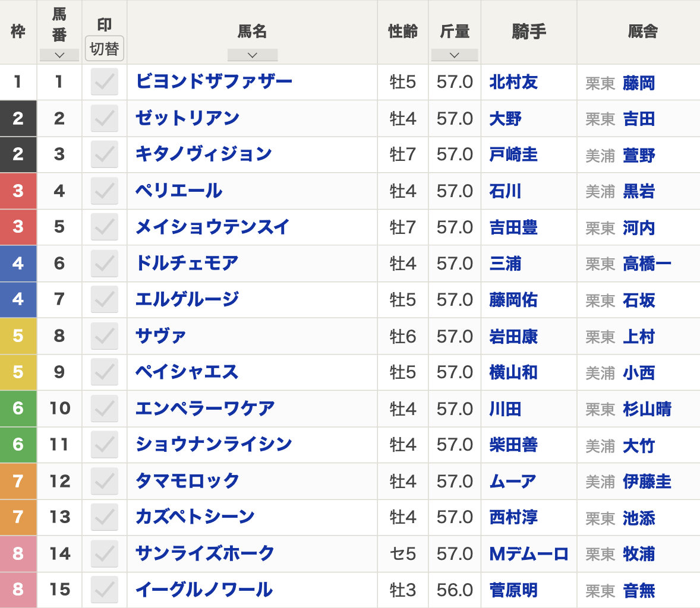The image size is (700, 608).
Task: Open trainer 吉田 stable page
Action: (x=639, y=119)
